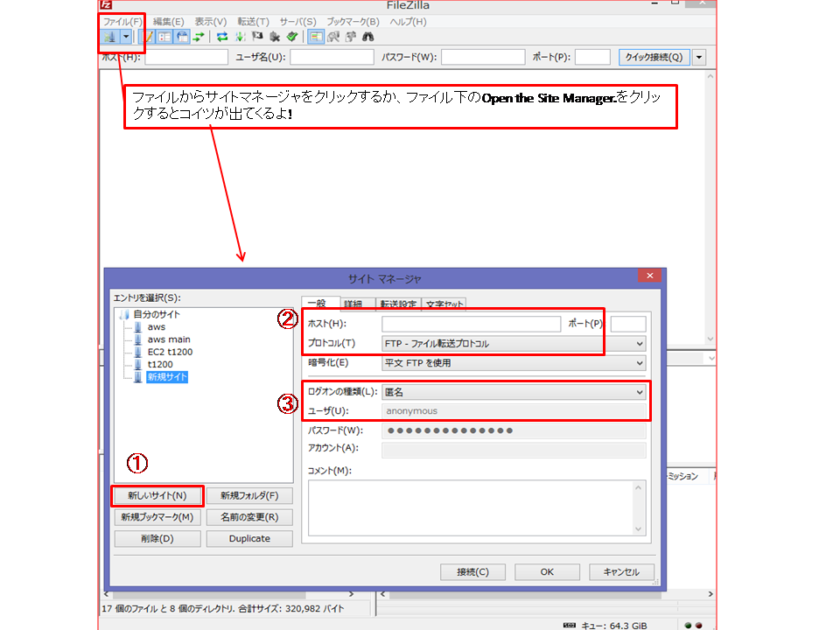The image size is (840, 630).
Task: Open the 編集(E) menu
Action: coord(168,21)
